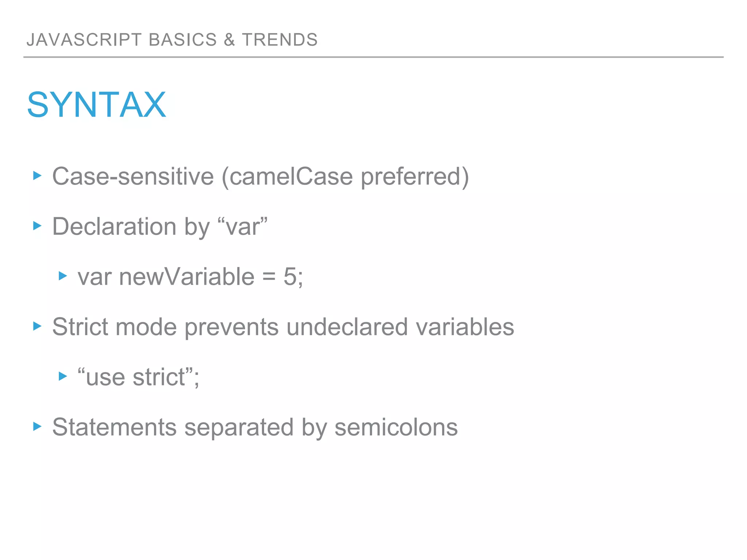Image resolution: width=747 pixels, height=560 pixels.
Task: Click the word undeclared in Strict mode bullet
Action: [x=347, y=327]
